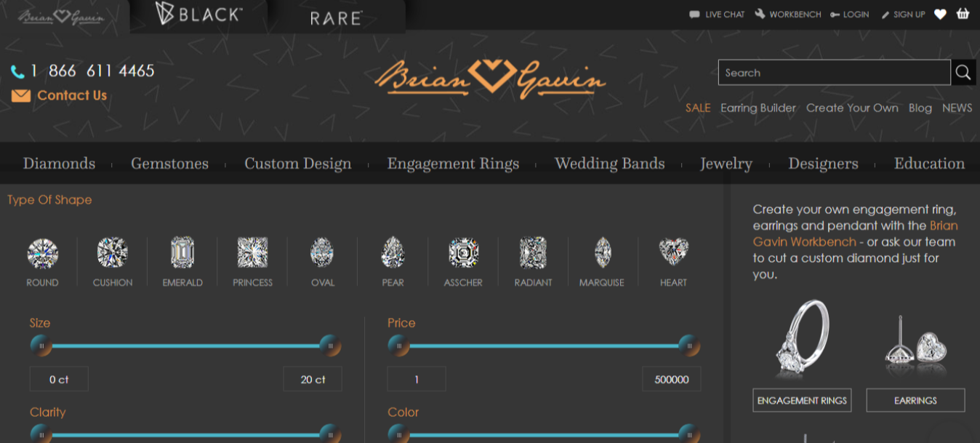Click the ENGAGEMENT RINGS button
The height and width of the screenshot is (443, 980).
[x=801, y=400]
